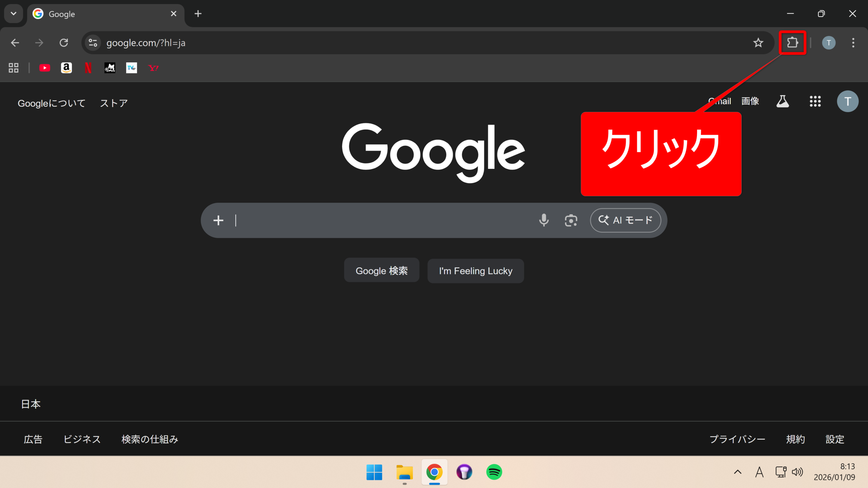Viewport: 868px width, 488px height.
Task: Click the plus button in search box
Action: pyautogui.click(x=218, y=220)
